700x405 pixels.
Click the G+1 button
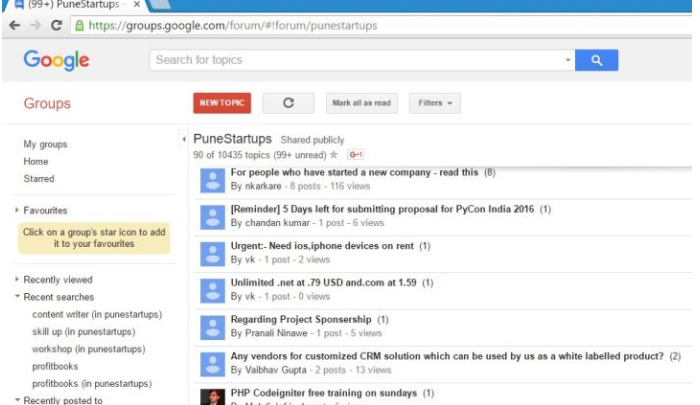(x=355, y=154)
